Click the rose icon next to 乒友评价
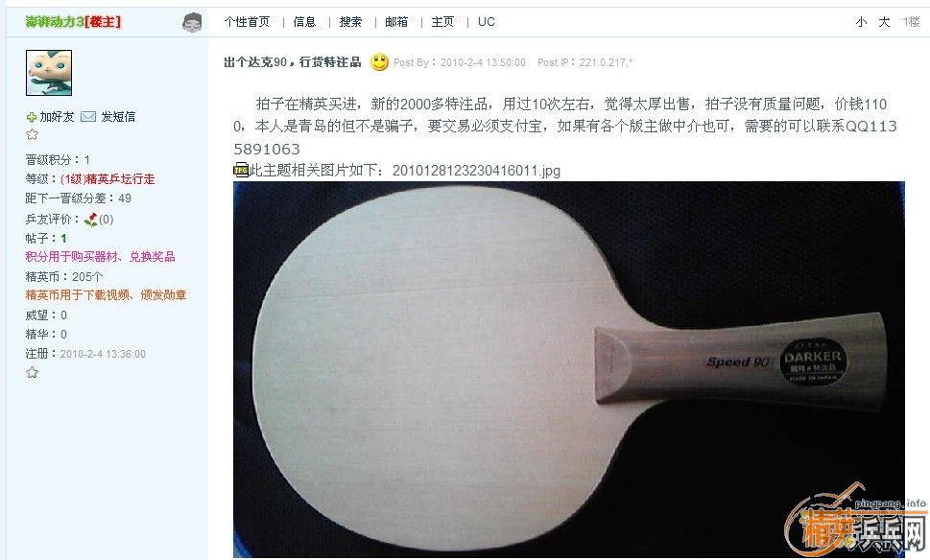 pos(91,220)
